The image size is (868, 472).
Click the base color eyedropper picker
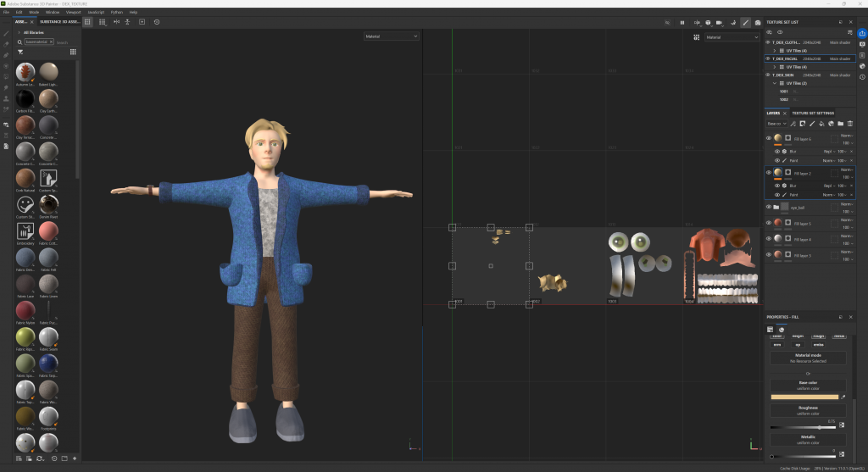pyautogui.click(x=843, y=397)
